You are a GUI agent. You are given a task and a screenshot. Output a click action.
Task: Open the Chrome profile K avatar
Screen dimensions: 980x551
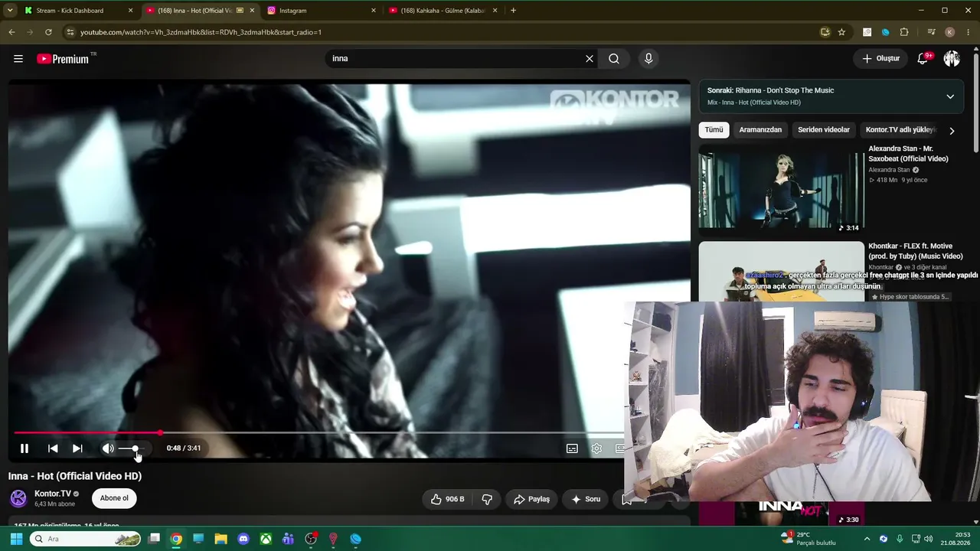click(949, 32)
